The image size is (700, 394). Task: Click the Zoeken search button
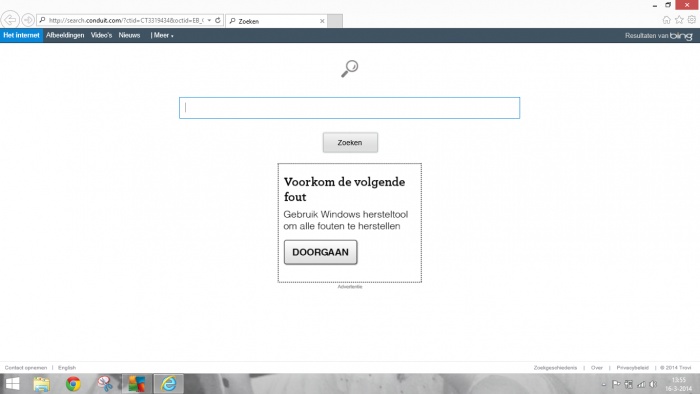point(350,142)
